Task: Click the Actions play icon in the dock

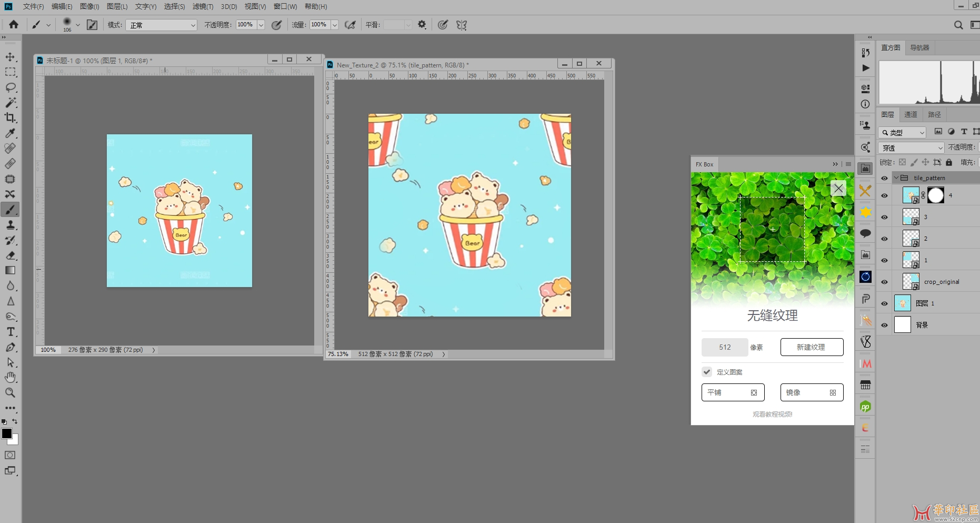Action: (x=866, y=68)
